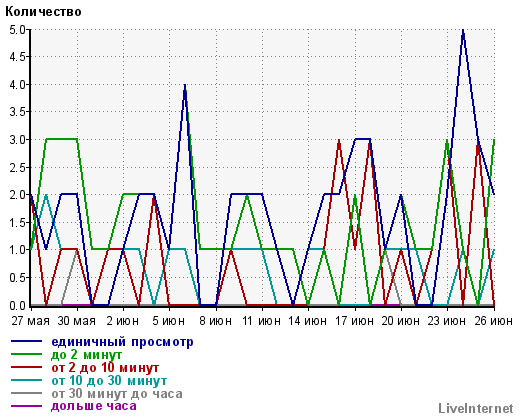Image resolution: width=520 pixels, height=418 pixels.
Task: Click the Количество axis title
Action: point(43,12)
